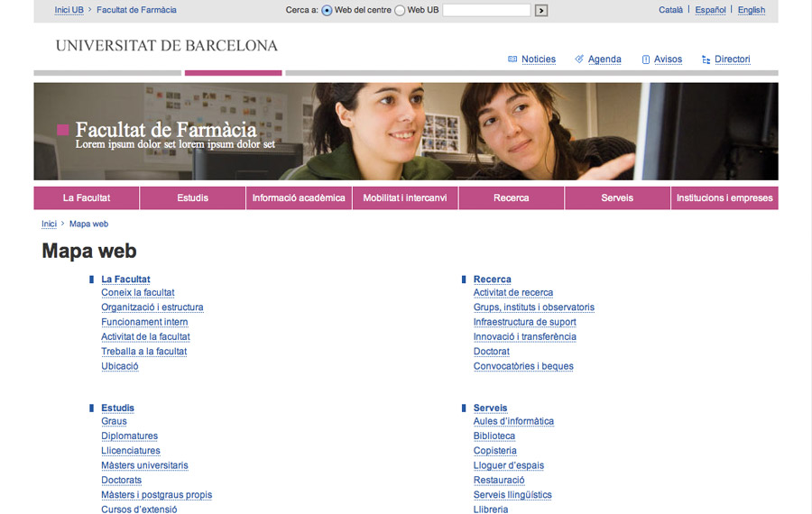
Task: Open Màsters i postgraus propis link
Action: 156,495
